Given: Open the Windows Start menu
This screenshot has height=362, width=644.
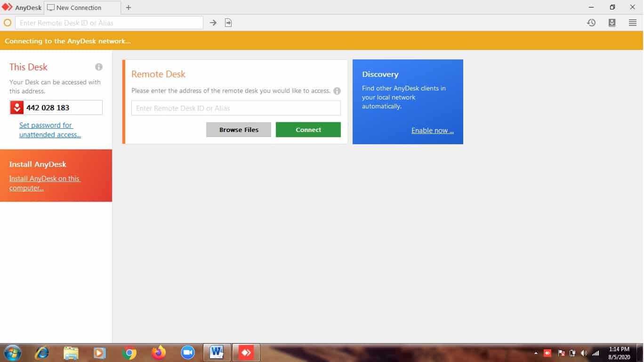Looking at the screenshot, I should point(12,353).
